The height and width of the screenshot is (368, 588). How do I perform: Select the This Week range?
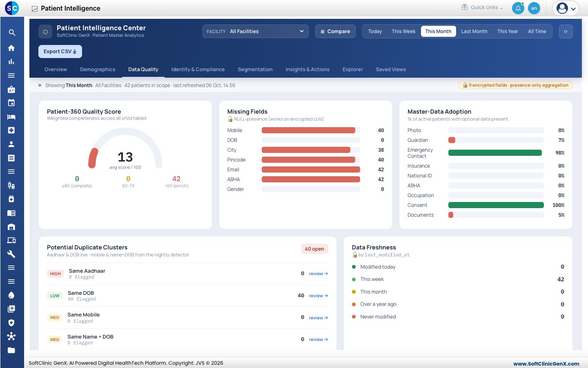[403, 31]
